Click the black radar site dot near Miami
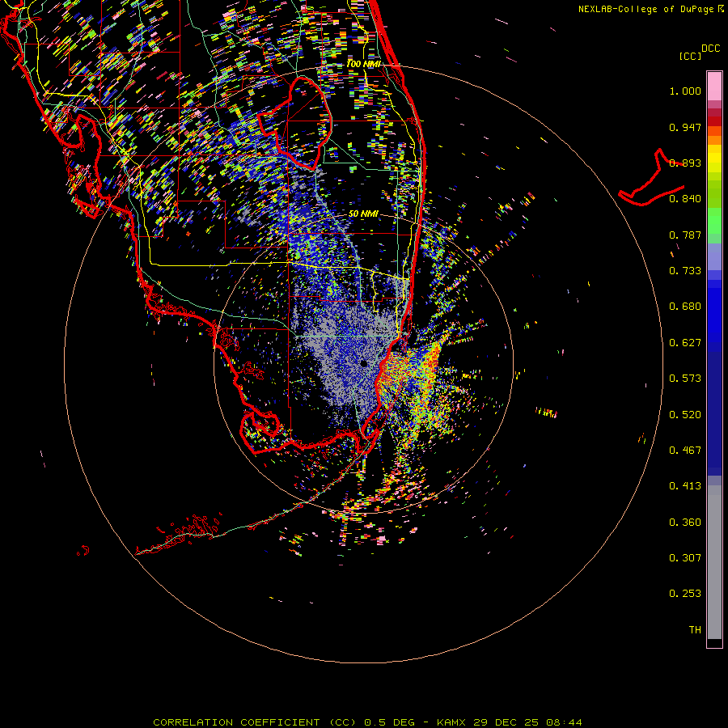This screenshot has width=728, height=728. pyautogui.click(x=364, y=363)
